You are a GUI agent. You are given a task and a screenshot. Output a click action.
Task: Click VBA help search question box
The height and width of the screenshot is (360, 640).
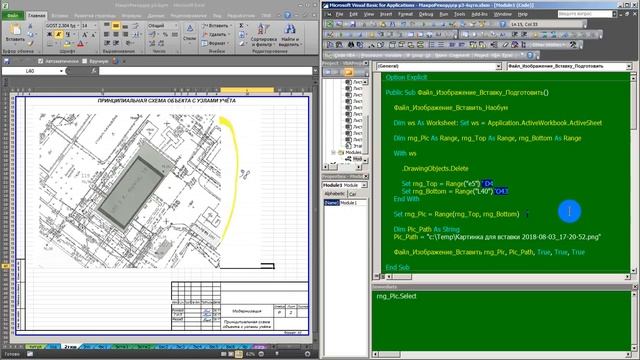click(584, 14)
